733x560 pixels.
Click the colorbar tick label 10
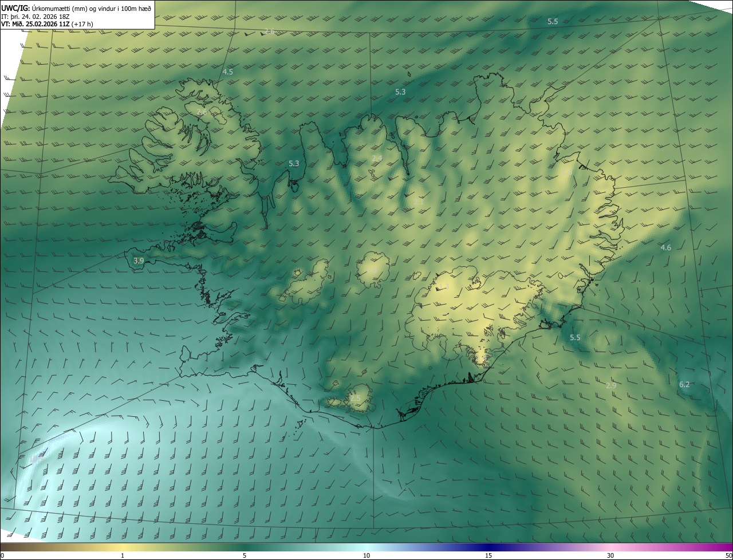point(366,556)
